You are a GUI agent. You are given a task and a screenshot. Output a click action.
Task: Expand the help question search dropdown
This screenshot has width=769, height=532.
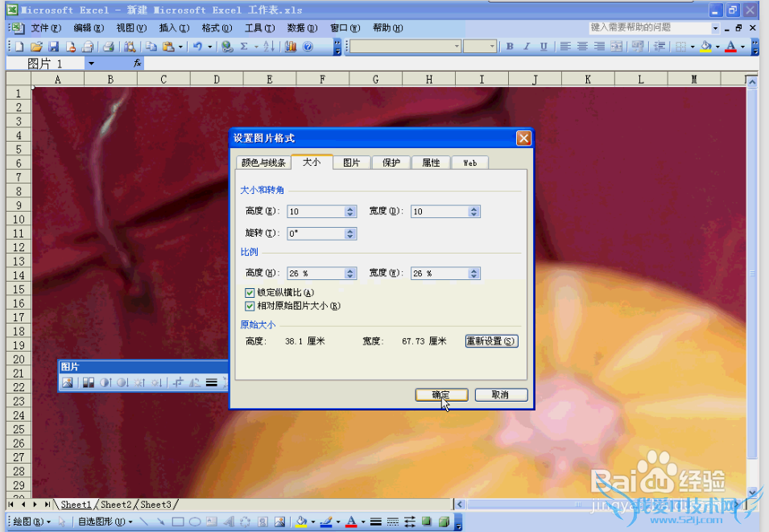click(715, 28)
